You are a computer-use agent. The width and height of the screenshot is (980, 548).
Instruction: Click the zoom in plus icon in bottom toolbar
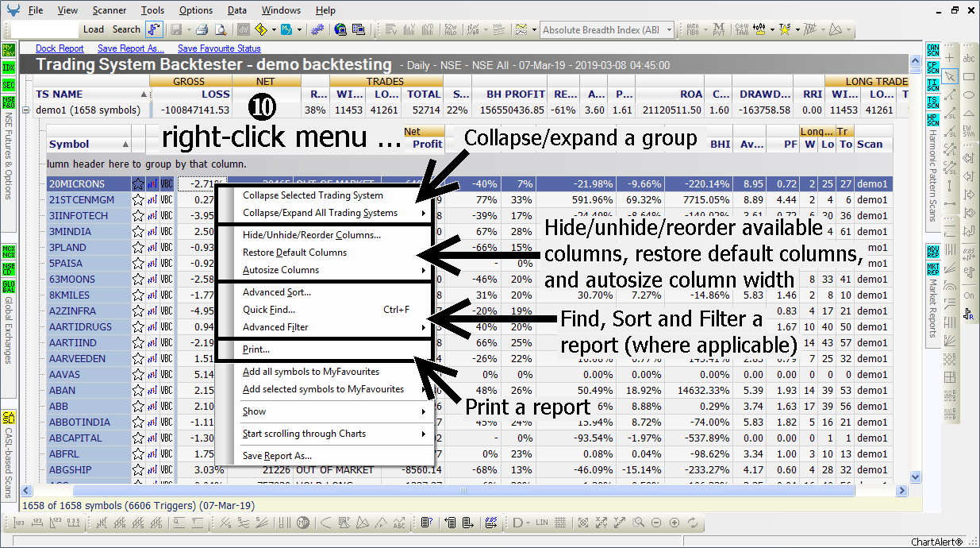coord(674,523)
